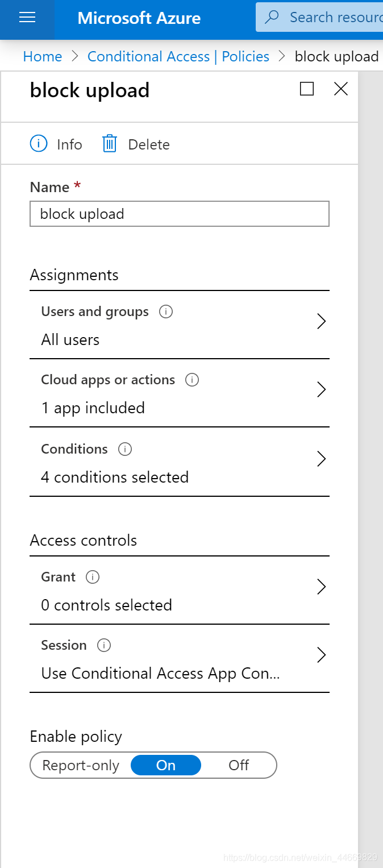Set Enable policy to Report-only
The height and width of the screenshot is (868, 383).
click(x=81, y=765)
